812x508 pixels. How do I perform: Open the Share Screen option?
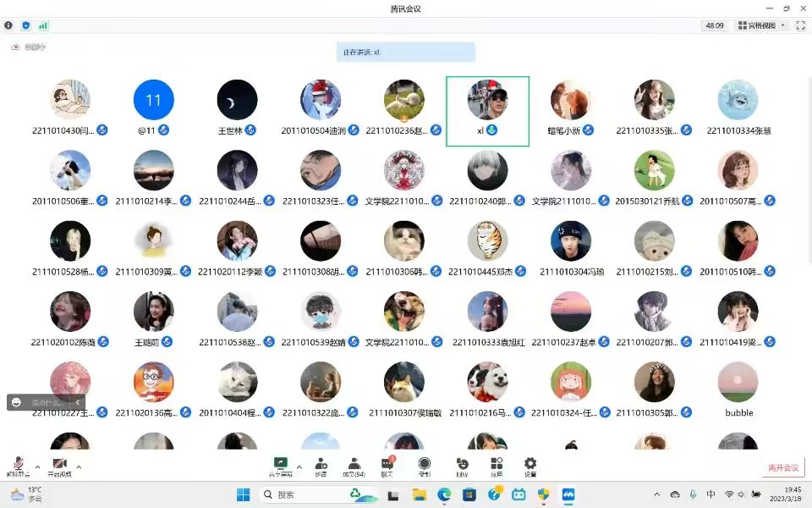(x=281, y=466)
